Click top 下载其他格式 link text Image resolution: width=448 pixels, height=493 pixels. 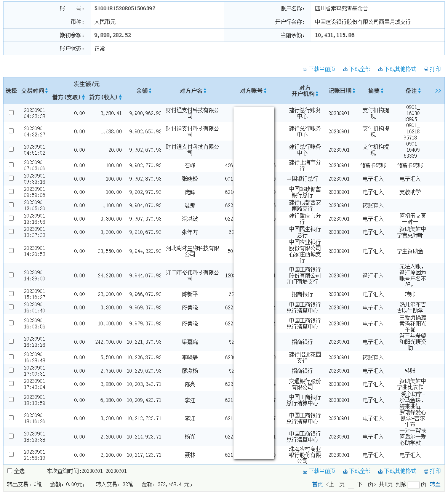[x=400, y=69]
